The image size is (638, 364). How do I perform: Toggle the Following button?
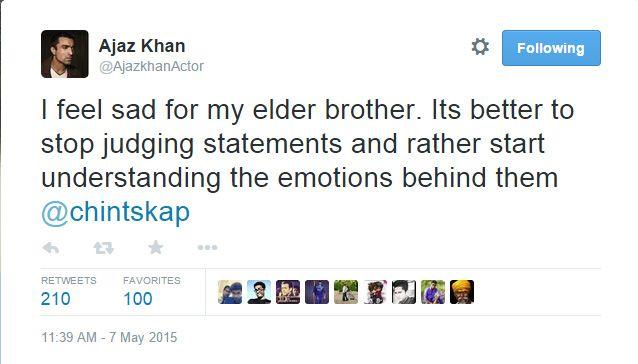551,48
